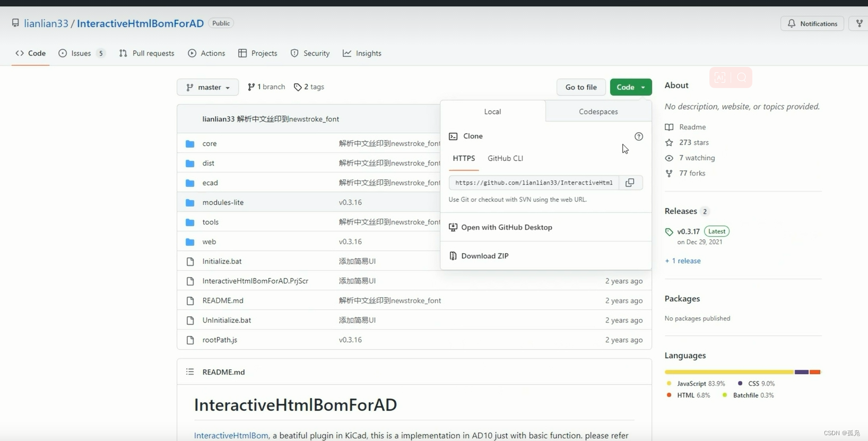Viewport: 868px width, 441px height.
Task: Open the + 1 release link
Action: 683,261
